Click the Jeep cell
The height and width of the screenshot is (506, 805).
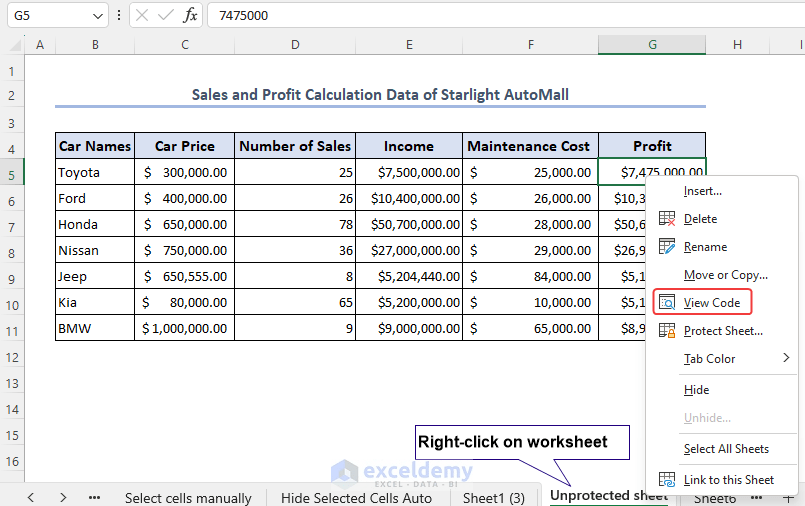point(95,276)
